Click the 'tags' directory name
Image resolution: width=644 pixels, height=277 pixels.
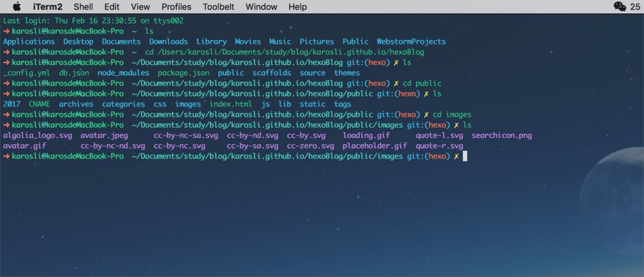point(343,104)
